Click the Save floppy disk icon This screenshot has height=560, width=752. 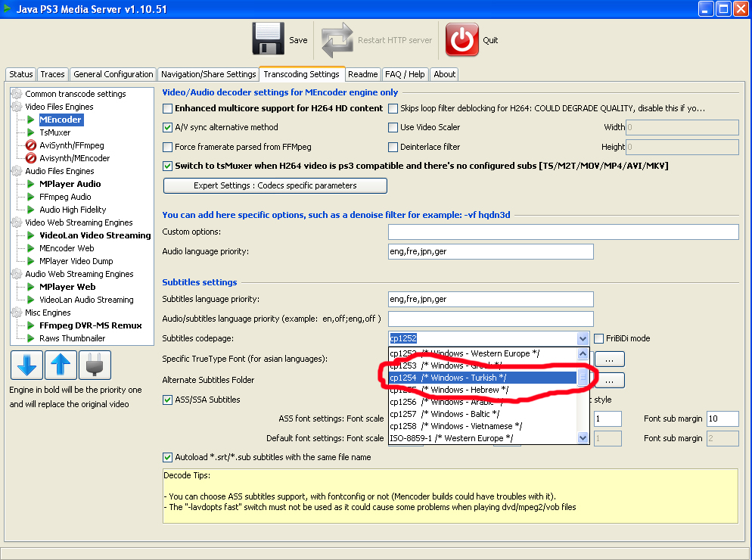tap(268, 39)
